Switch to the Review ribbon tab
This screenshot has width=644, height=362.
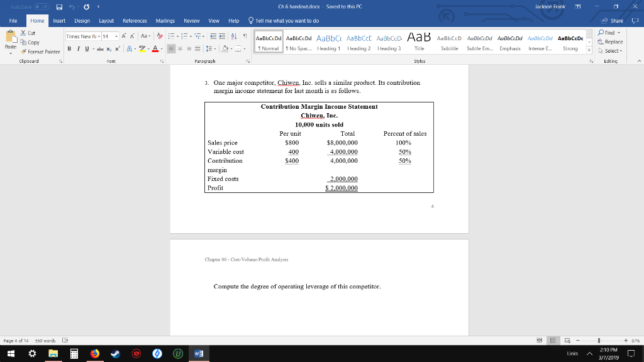(192, 20)
